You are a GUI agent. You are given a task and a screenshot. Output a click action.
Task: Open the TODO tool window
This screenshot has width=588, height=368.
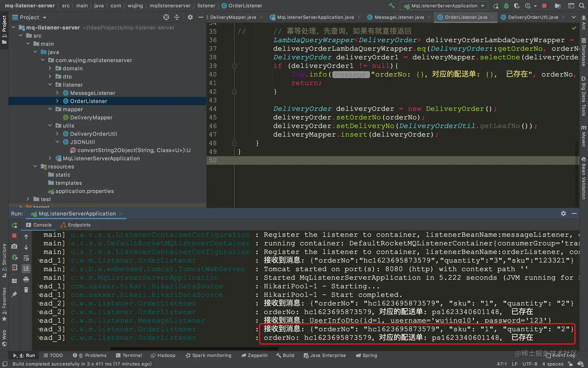click(53, 356)
